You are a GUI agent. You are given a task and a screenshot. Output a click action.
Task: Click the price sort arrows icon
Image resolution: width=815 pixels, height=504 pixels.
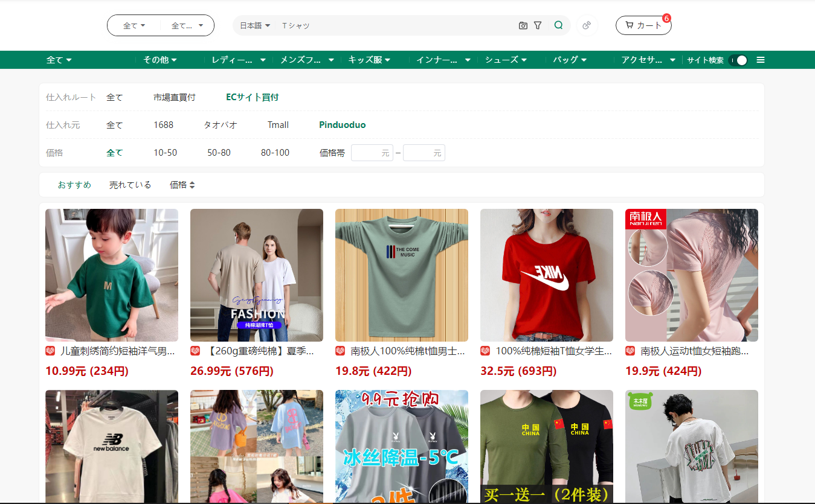click(192, 185)
